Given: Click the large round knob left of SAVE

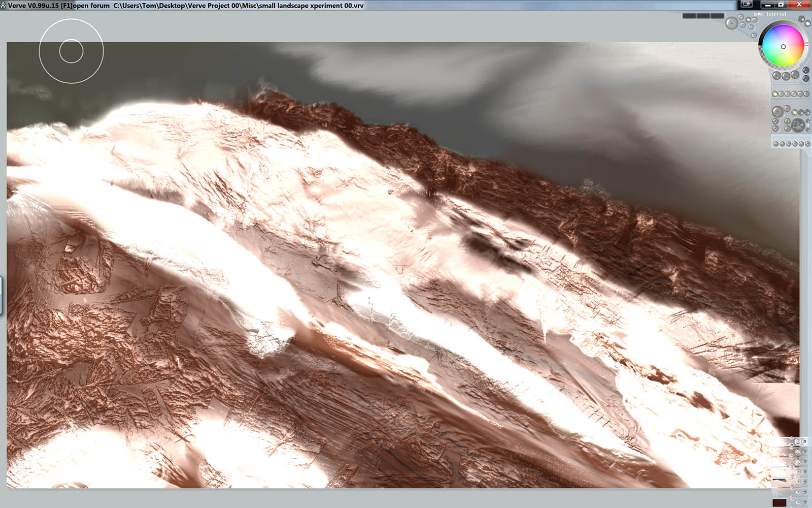Looking at the screenshot, I should click(x=731, y=23).
